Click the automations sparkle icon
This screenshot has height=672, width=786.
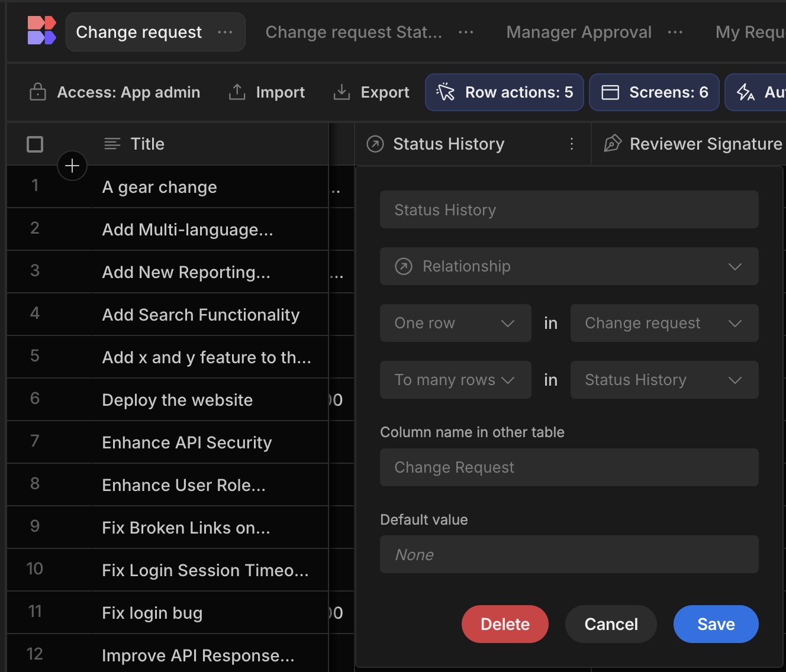[746, 92]
